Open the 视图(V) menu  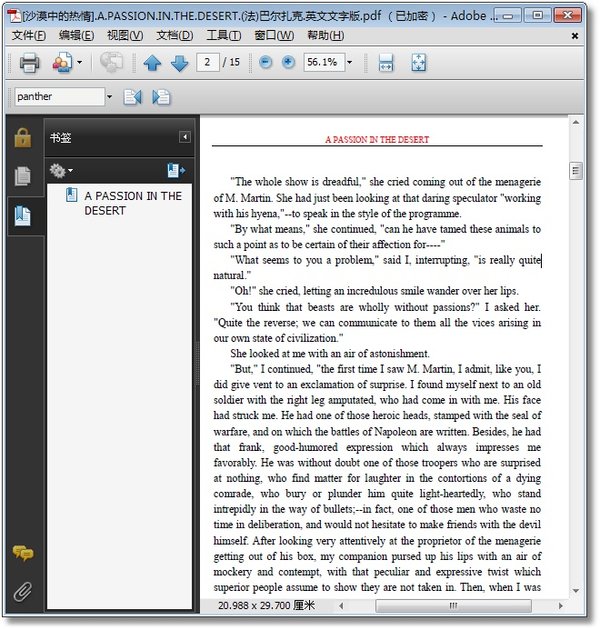(x=125, y=36)
